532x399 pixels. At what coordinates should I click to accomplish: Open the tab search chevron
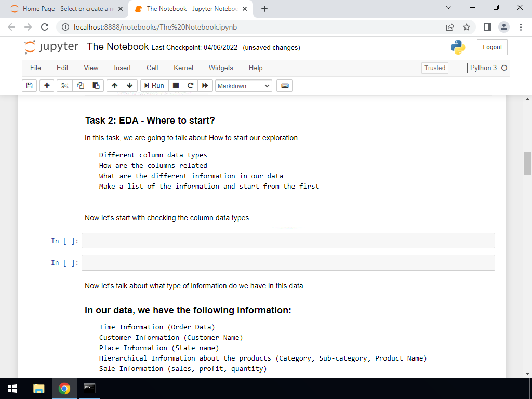[x=448, y=7]
